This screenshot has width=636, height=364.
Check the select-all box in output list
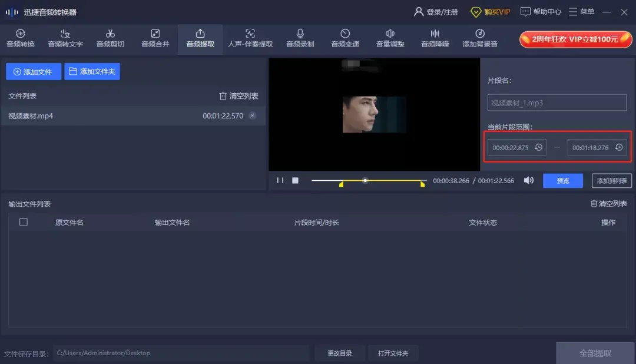point(23,223)
